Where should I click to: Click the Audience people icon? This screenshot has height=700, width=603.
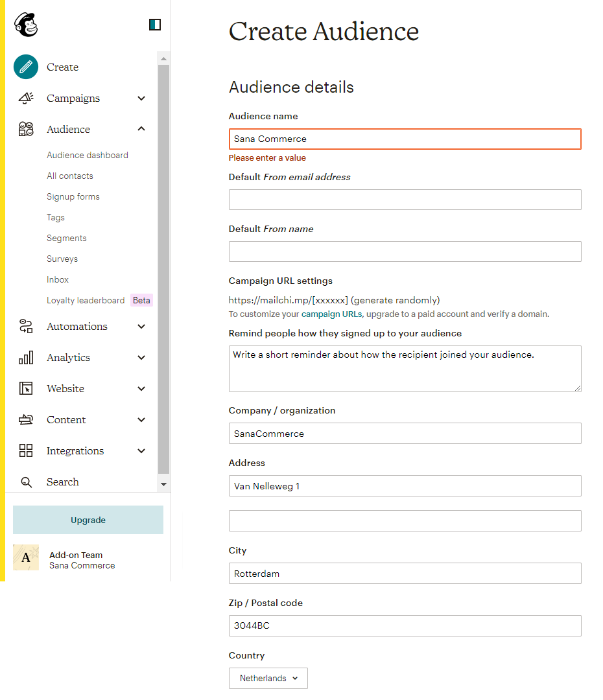tap(26, 129)
